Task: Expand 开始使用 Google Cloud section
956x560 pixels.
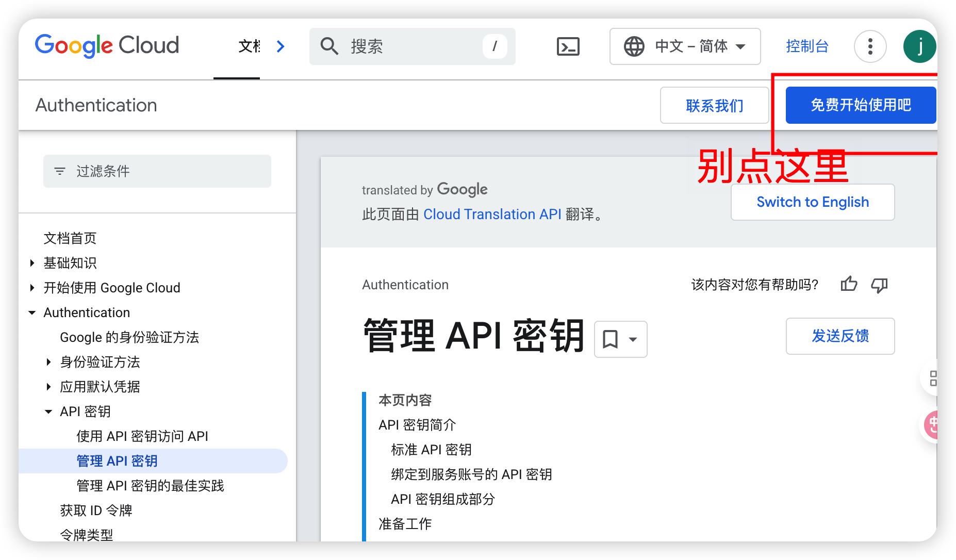Action: (32, 288)
